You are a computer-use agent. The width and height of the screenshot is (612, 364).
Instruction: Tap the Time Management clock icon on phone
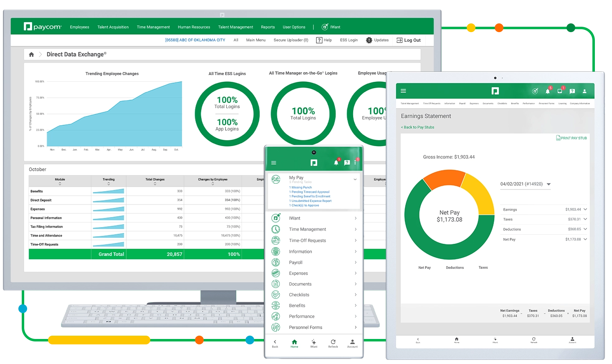(276, 229)
